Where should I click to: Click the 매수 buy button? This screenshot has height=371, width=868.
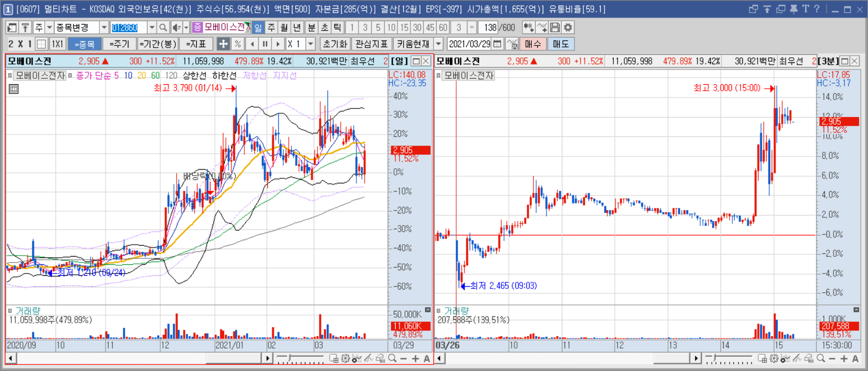click(x=533, y=44)
